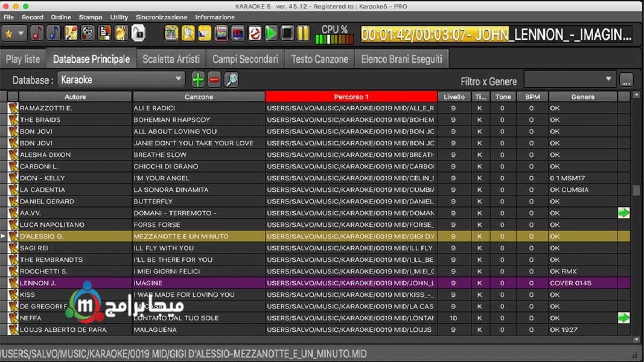
Task: Open the Record menu
Action: (33, 17)
